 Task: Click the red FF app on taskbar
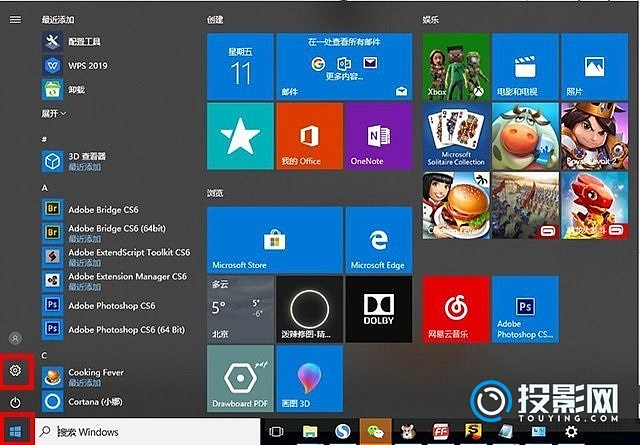441,431
